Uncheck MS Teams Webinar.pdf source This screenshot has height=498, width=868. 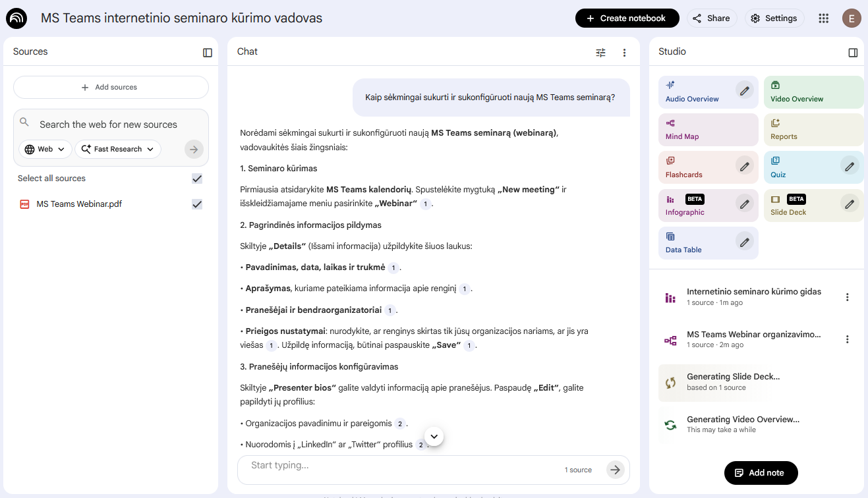pyautogui.click(x=196, y=204)
